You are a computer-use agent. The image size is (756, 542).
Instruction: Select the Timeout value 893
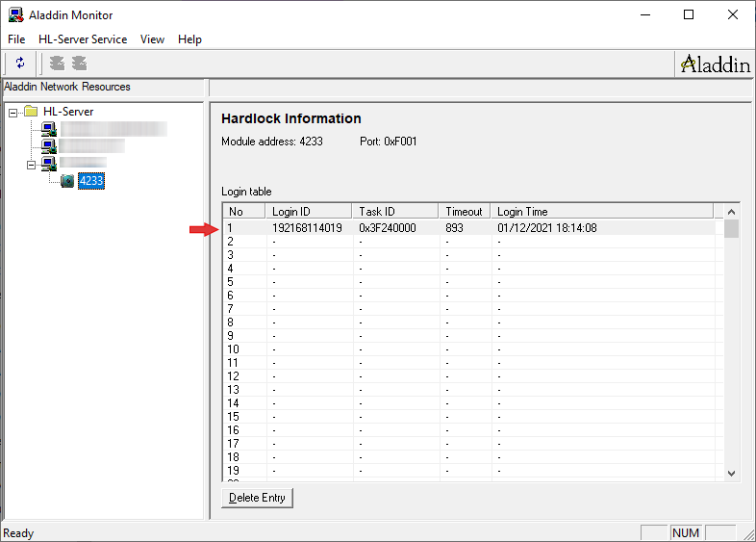(x=454, y=228)
